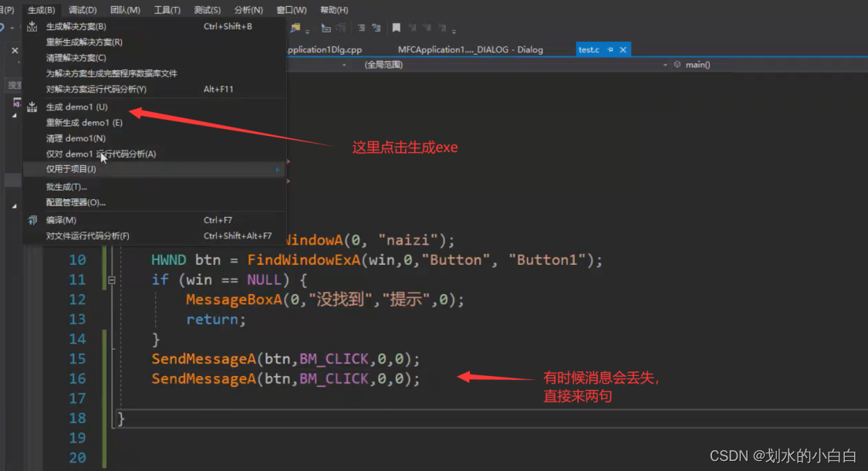Click 生成 demo1 (U) to build exe

154,107
